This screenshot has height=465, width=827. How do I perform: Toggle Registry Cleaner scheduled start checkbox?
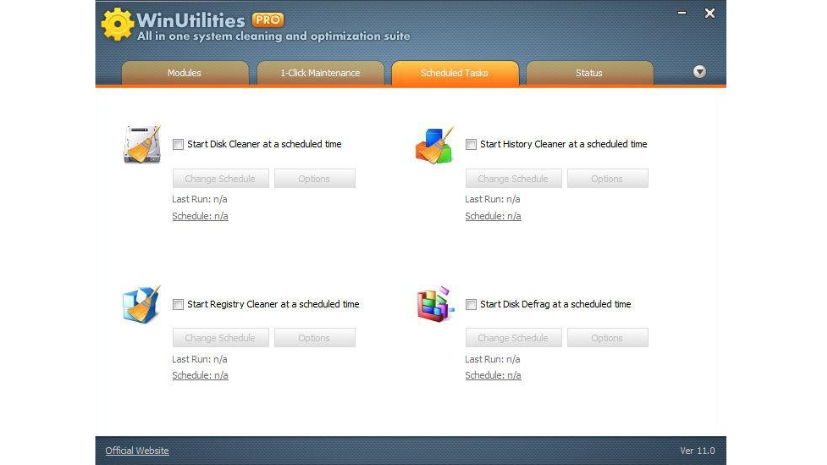pyautogui.click(x=178, y=304)
